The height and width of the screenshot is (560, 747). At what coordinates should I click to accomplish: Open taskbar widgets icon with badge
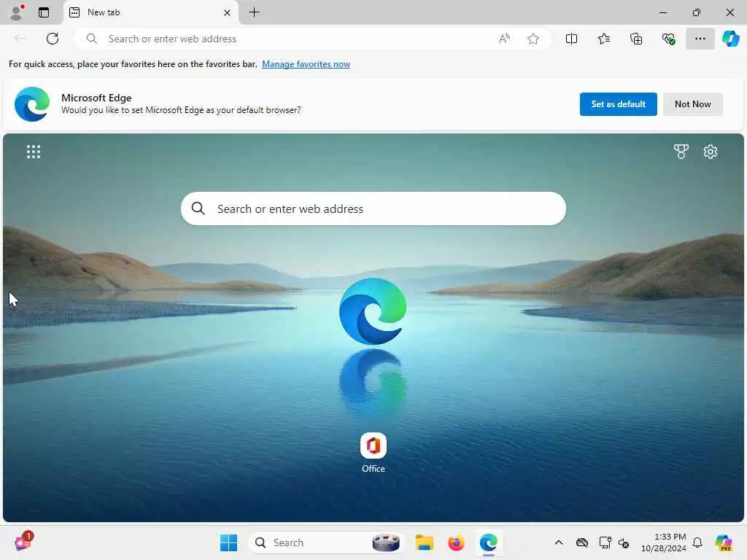(x=23, y=542)
